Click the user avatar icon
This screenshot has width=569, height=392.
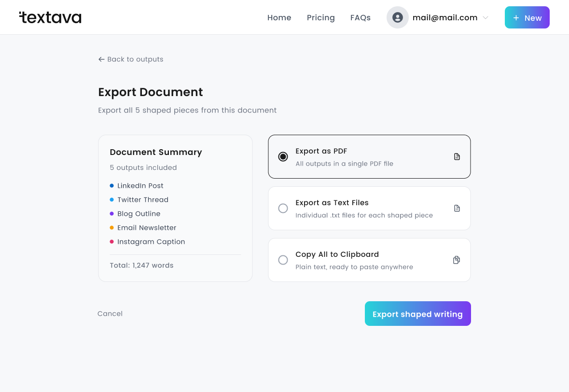click(397, 17)
